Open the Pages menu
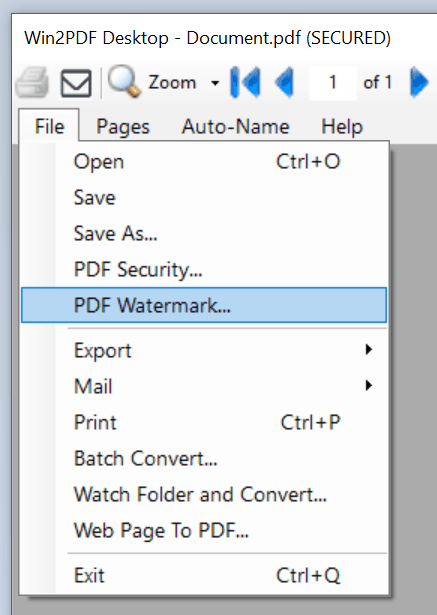The image size is (437, 615). (x=123, y=127)
